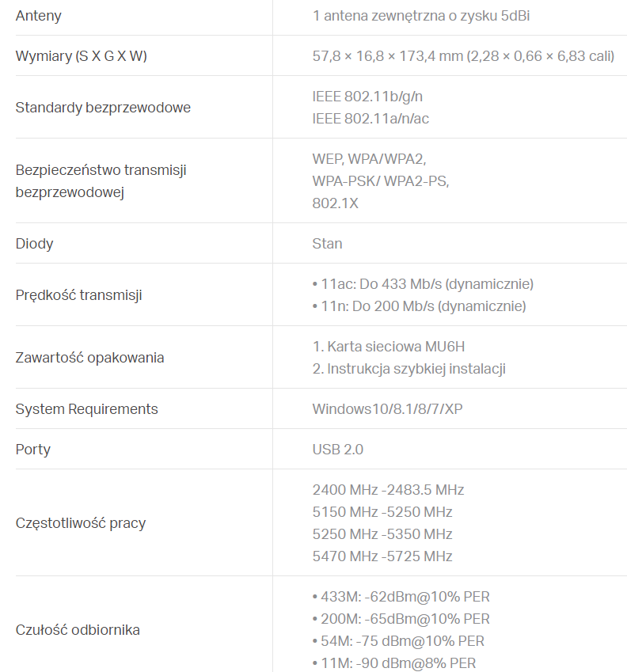Click the 433M: -62dBm@10% PER entry
627x672 pixels.
click(x=401, y=597)
